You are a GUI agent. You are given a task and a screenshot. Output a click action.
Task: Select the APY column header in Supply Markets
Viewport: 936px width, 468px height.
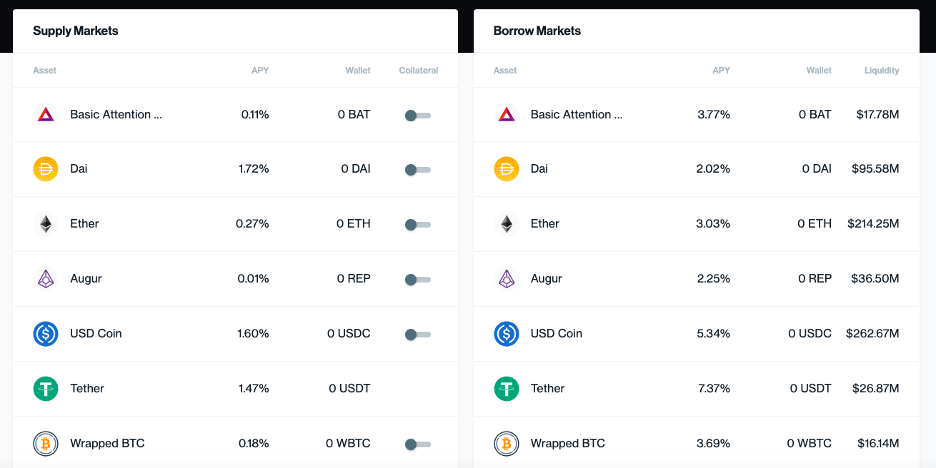pyautogui.click(x=260, y=70)
